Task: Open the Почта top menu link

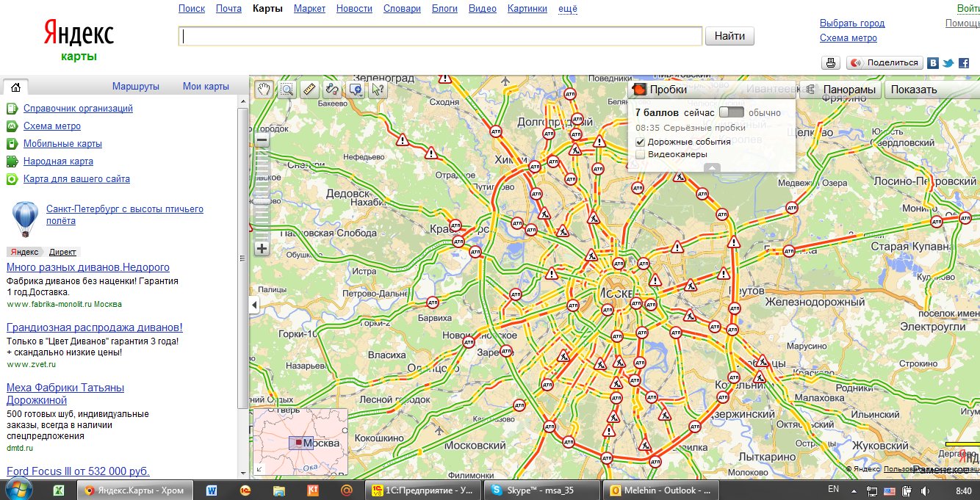Action: click(x=228, y=9)
